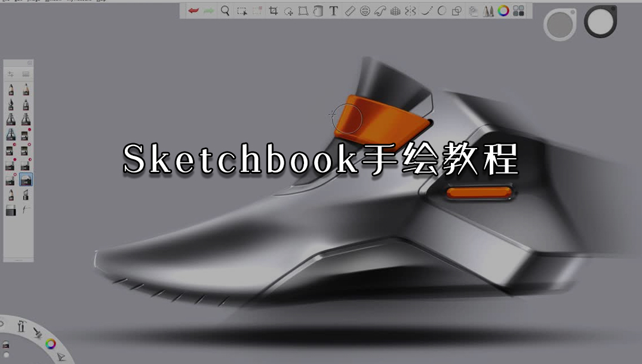Open the brush library panel icon
The width and height of the screenshot is (642, 364).
(x=489, y=11)
